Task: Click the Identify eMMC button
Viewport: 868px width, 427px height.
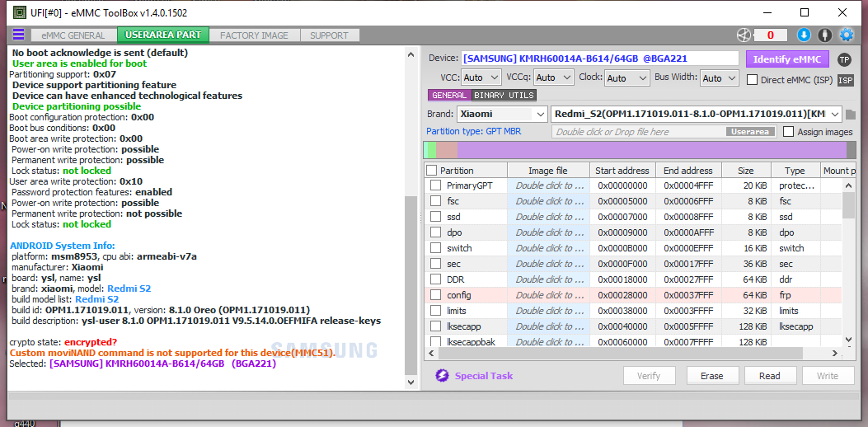Action: click(787, 59)
